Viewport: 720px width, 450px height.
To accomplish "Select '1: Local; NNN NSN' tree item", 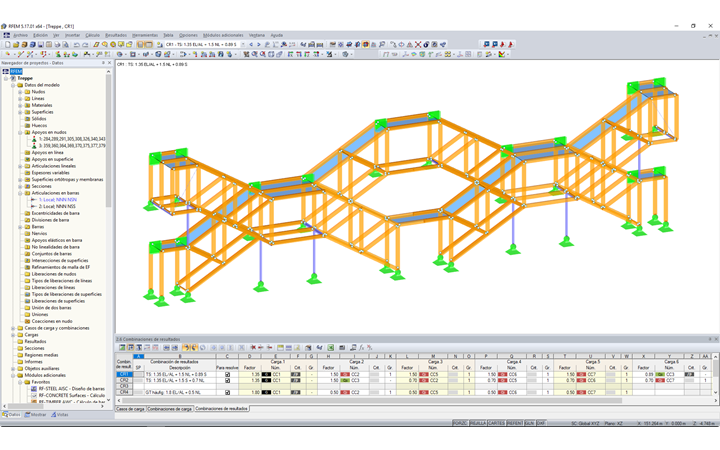I will (x=58, y=200).
